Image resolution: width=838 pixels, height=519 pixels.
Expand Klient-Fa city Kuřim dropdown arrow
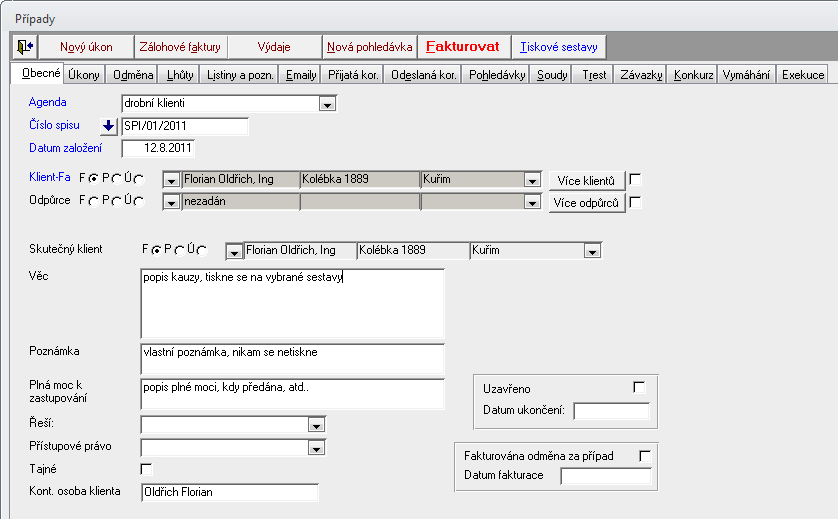click(x=532, y=181)
